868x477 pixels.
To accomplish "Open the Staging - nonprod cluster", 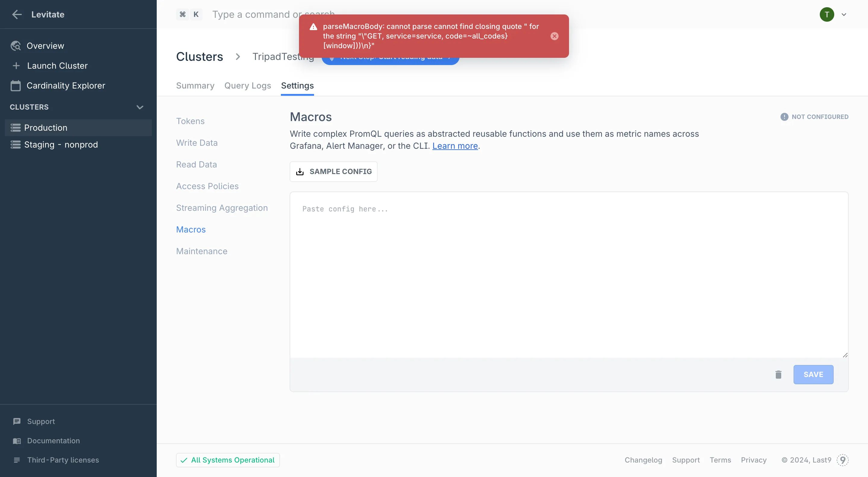I will (61, 145).
